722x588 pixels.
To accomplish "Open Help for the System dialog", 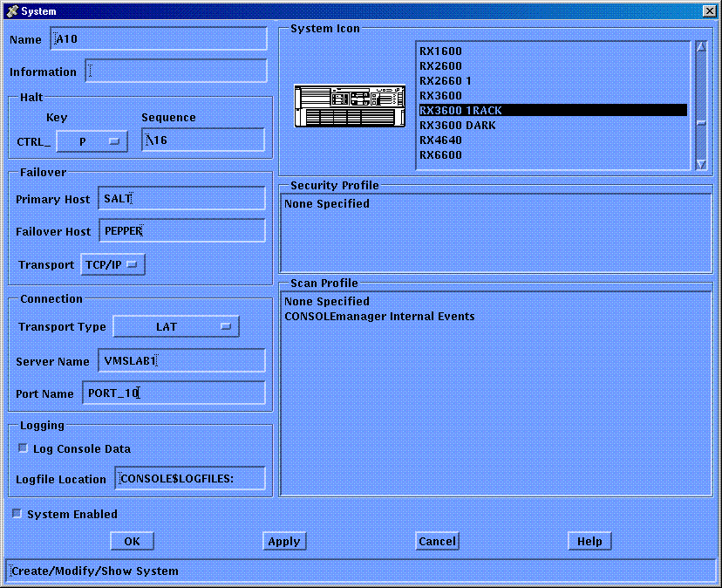I will click(589, 541).
